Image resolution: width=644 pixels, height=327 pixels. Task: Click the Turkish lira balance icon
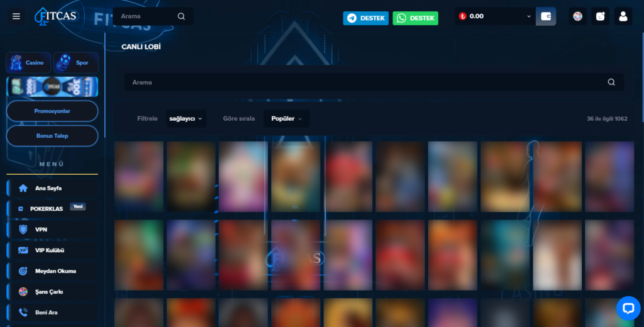point(462,16)
